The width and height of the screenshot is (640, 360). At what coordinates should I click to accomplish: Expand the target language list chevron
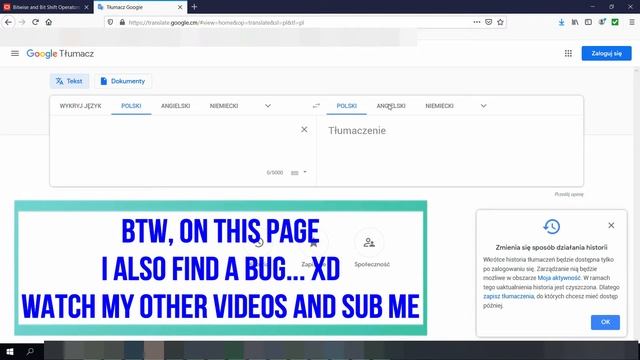tap(484, 106)
